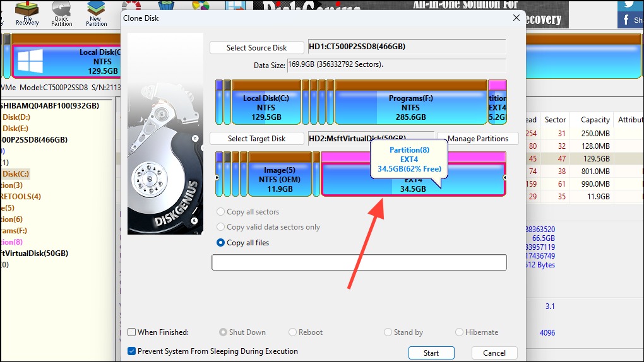Click the Data Size field
The height and width of the screenshot is (362, 644).
397,65
